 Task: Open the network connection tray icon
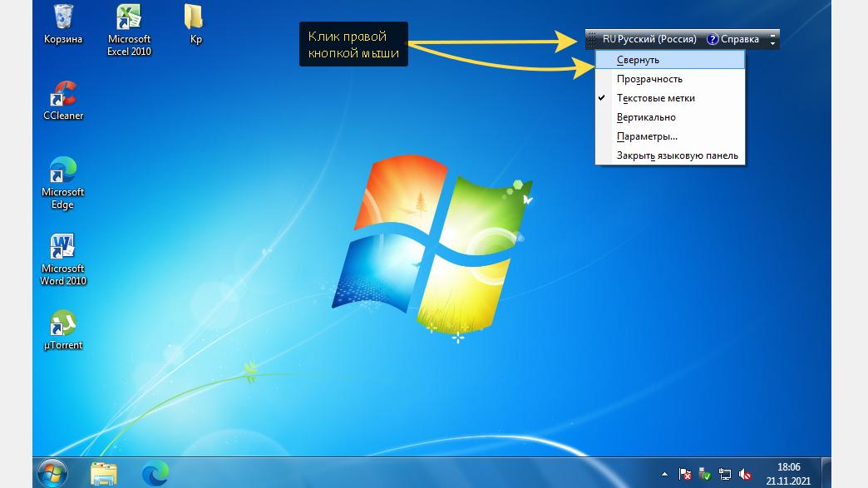[725, 474]
